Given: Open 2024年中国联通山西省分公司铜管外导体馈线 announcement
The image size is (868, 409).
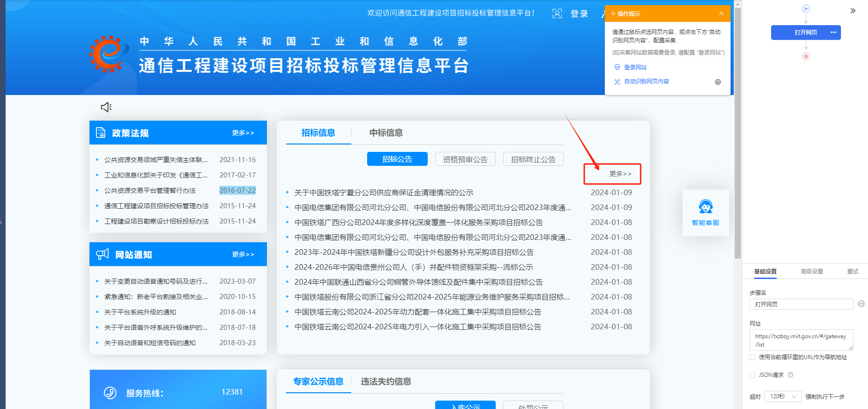Looking at the screenshot, I should tap(418, 282).
